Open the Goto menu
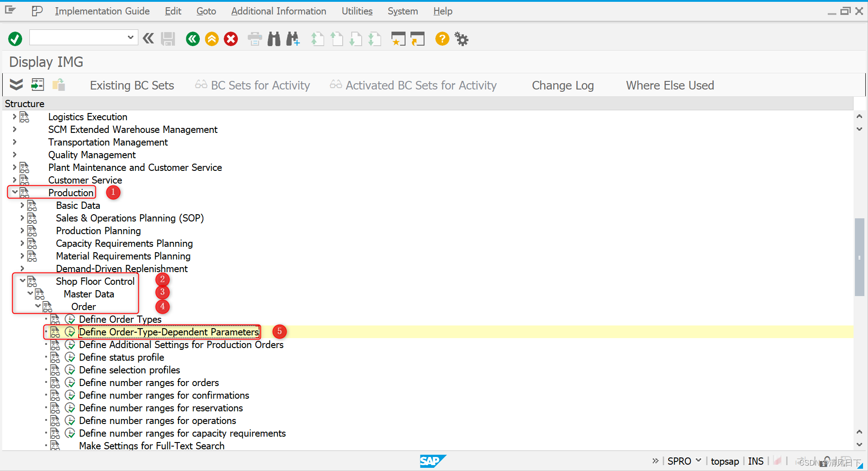This screenshot has width=868, height=471. pyautogui.click(x=206, y=11)
